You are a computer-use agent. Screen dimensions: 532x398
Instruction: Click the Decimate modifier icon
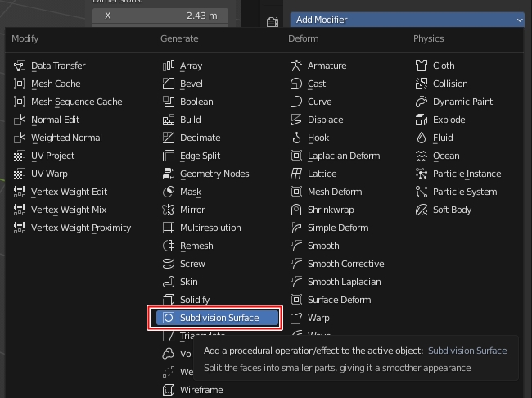169,138
